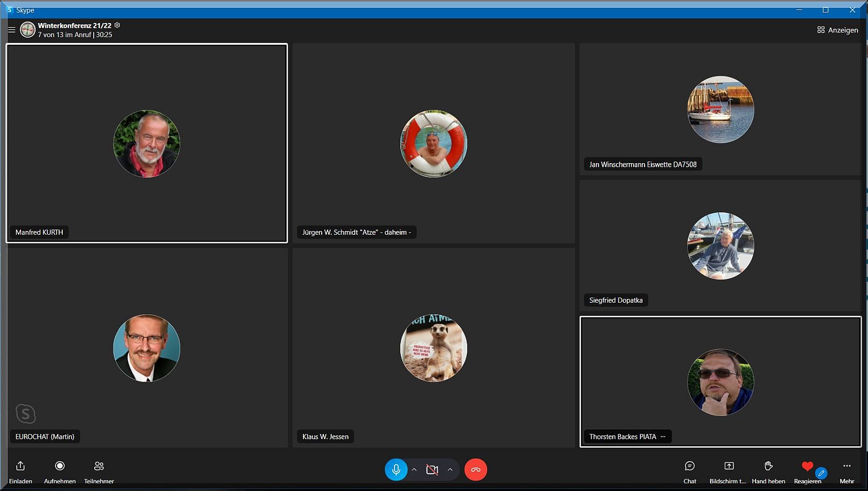Select Manfred KURTH's profile picture

click(x=146, y=144)
